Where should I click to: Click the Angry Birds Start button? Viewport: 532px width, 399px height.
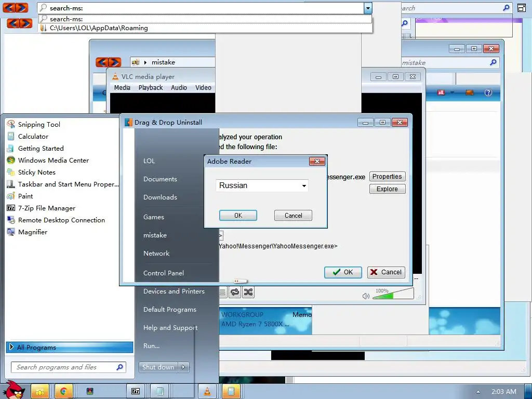tap(14, 390)
